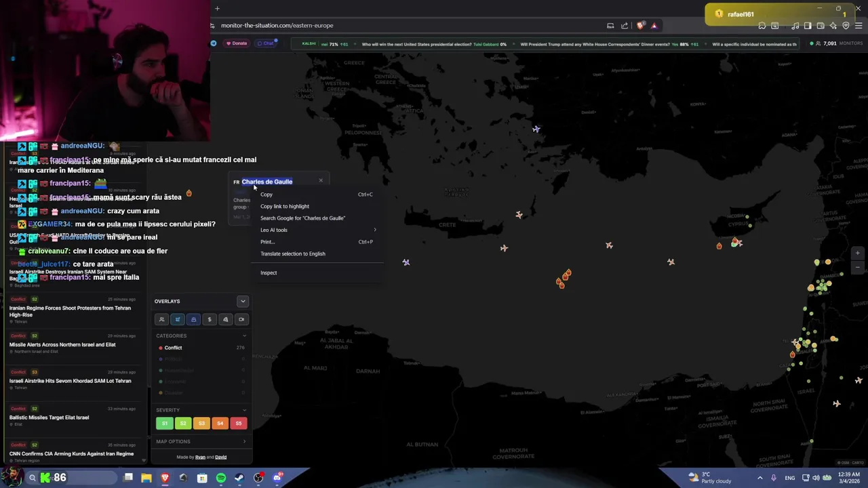Choose Print... from the context menu
868x488 pixels.
(x=317, y=242)
